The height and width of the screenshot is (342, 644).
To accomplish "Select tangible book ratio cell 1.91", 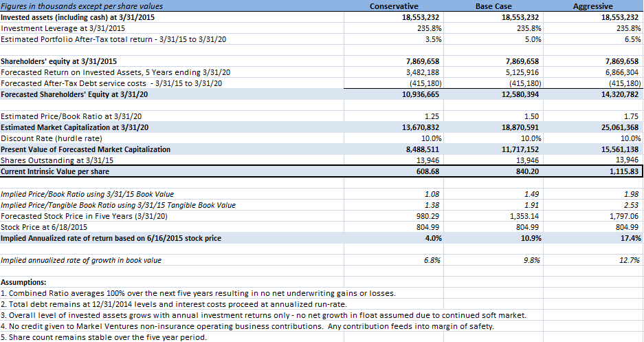I will [x=532, y=205].
